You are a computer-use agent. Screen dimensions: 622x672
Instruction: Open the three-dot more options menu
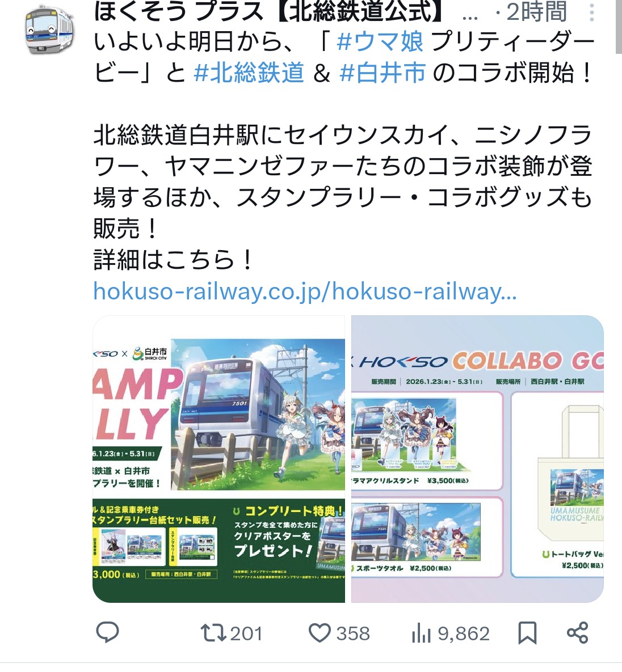(591, 12)
